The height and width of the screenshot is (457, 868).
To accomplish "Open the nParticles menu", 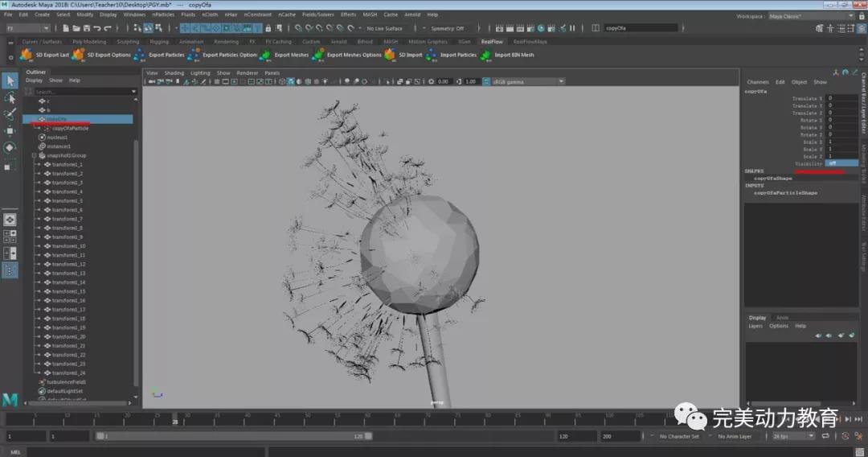I will pos(162,14).
